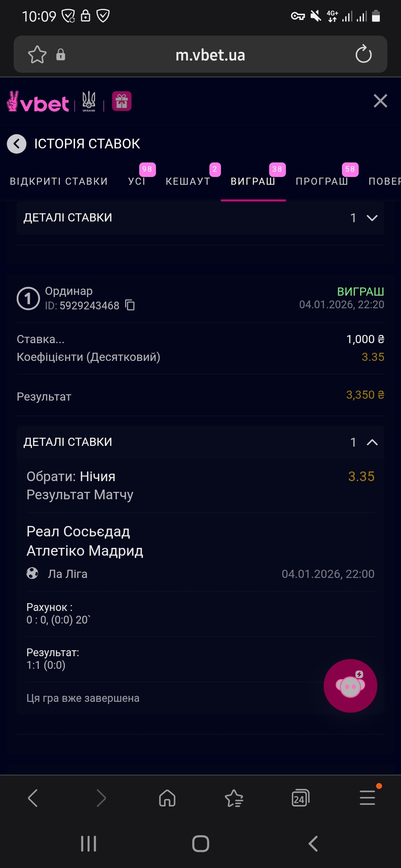
Task: Open the browser bookmarks list
Action: (x=234, y=798)
